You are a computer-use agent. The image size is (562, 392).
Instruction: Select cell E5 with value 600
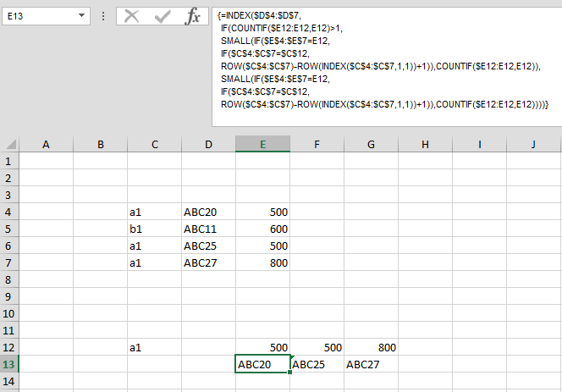point(262,229)
